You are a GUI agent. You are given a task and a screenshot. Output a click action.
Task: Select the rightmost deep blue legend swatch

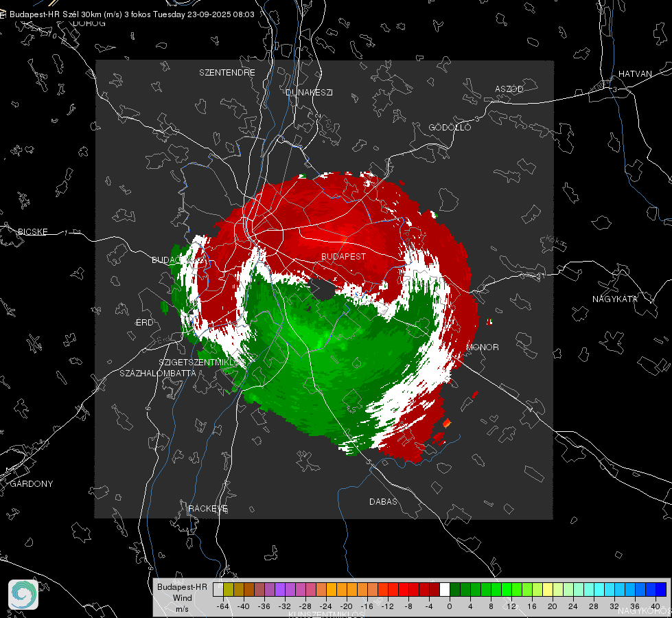pos(661,590)
